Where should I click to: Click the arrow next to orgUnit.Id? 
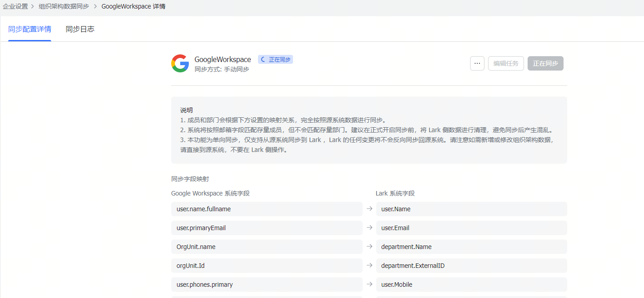[369, 265]
